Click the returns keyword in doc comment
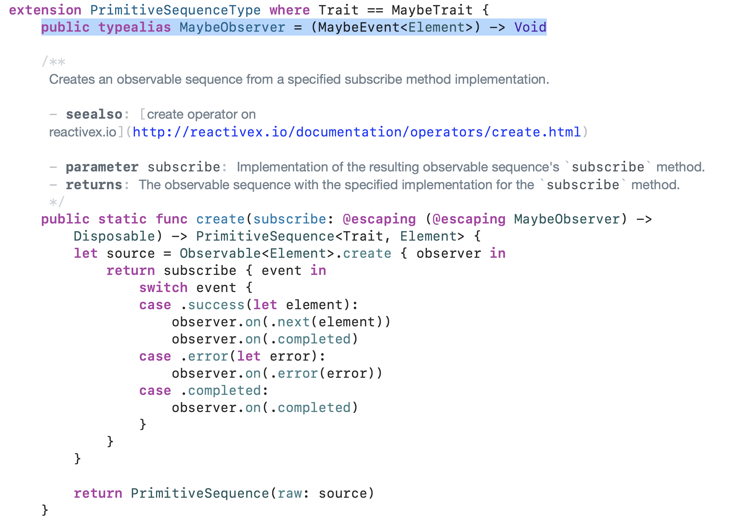This screenshot has width=756, height=532. pyautogui.click(x=94, y=185)
